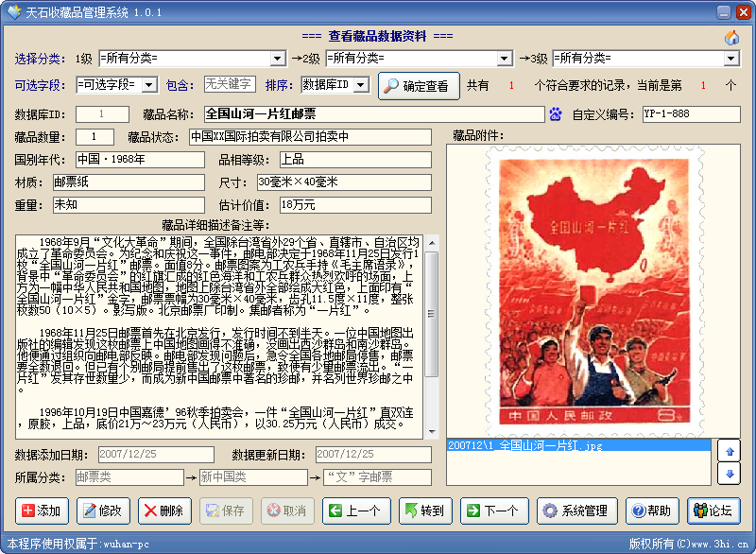Click the 无关键字 keyword input field
756x554 pixels.
[x=230, y=84]
